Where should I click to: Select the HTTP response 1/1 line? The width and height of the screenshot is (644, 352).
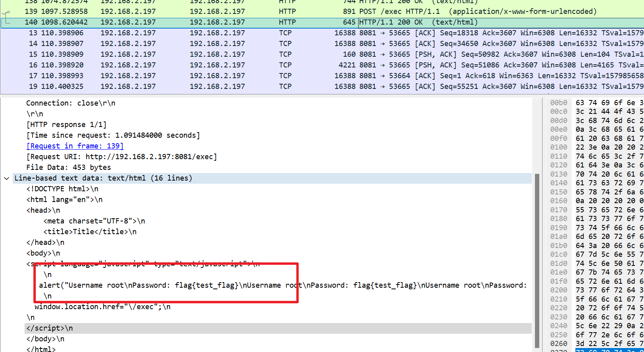coord(66,125)
